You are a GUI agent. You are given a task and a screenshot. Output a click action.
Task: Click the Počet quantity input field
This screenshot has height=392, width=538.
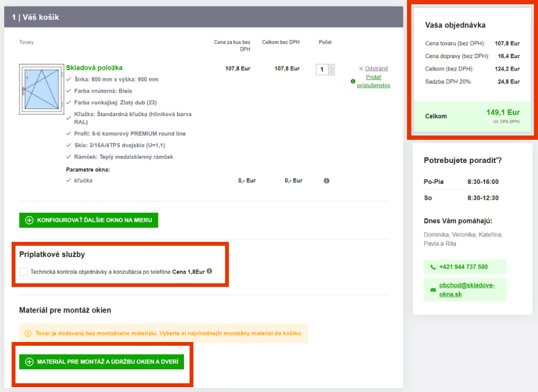322,69
